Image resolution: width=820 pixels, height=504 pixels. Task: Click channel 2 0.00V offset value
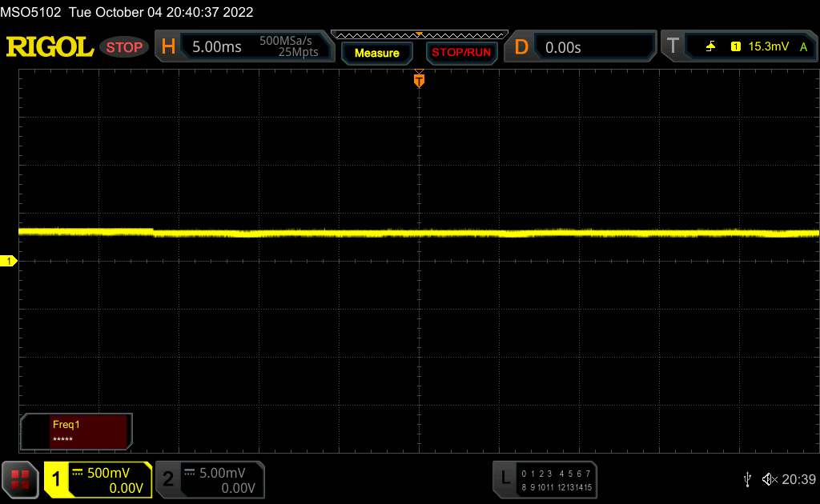(x=238, y=488)
